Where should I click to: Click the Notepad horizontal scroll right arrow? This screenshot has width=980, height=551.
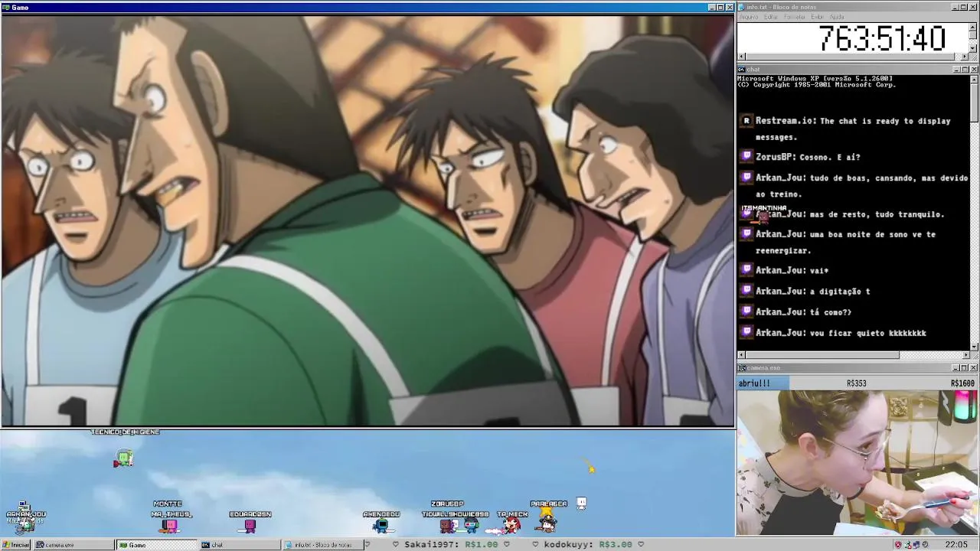(x=965, y=57)
